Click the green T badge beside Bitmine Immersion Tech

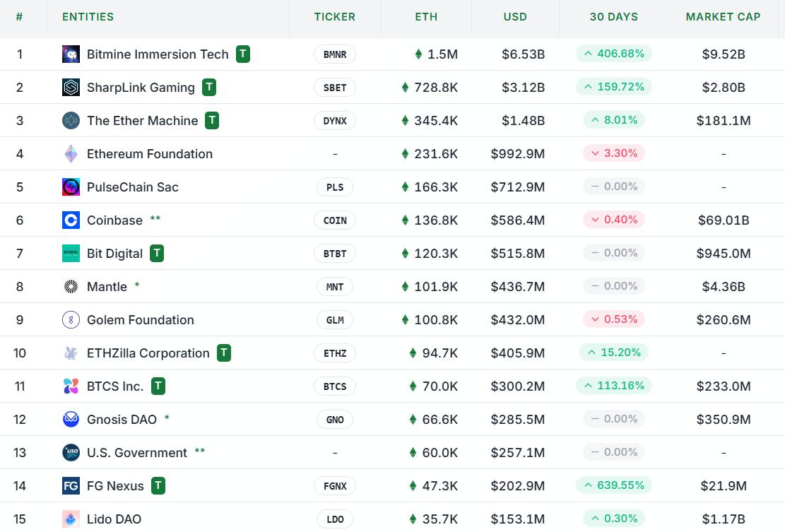point(243,54)
